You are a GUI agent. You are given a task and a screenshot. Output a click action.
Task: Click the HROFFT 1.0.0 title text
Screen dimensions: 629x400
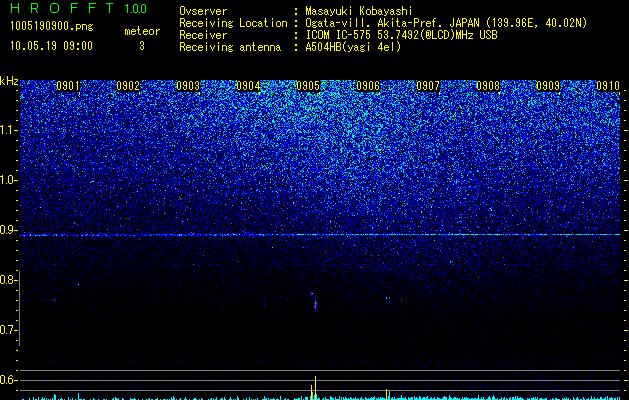78,8
